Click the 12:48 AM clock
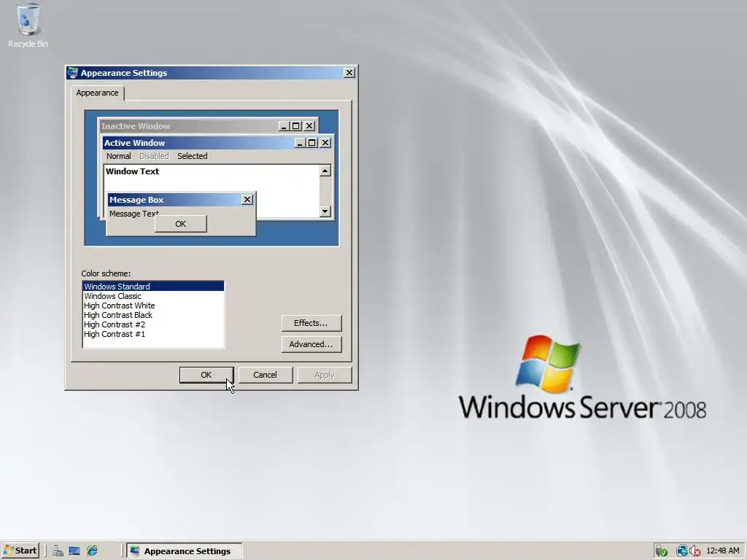 coord(723,551)
